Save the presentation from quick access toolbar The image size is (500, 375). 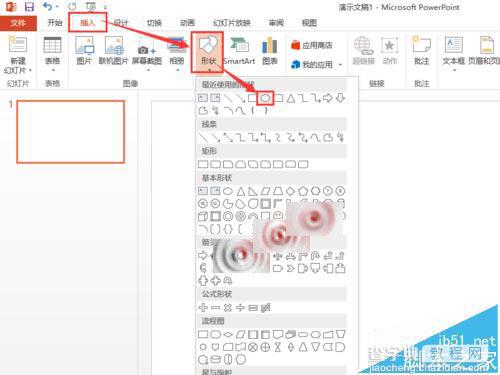pos(29,7)
